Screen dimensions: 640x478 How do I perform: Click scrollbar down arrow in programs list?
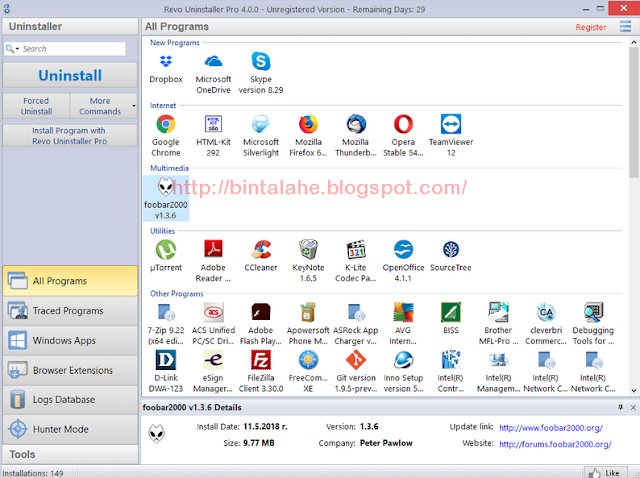(633, 391)
